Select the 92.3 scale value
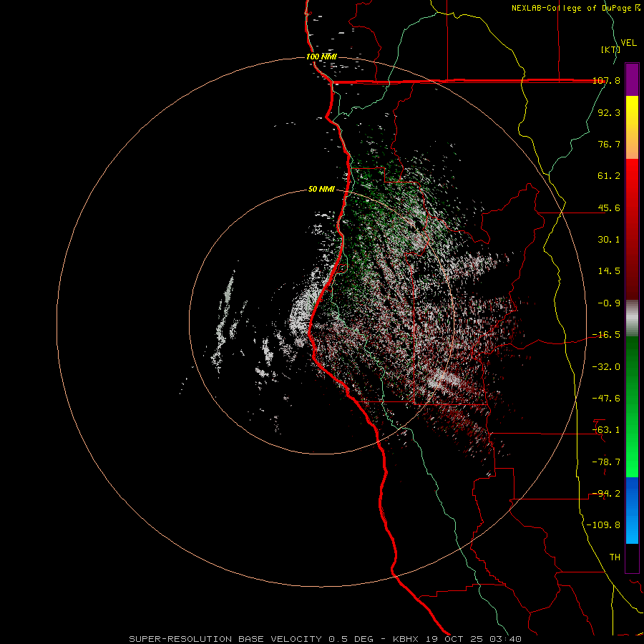 click(x=609, y=112)
